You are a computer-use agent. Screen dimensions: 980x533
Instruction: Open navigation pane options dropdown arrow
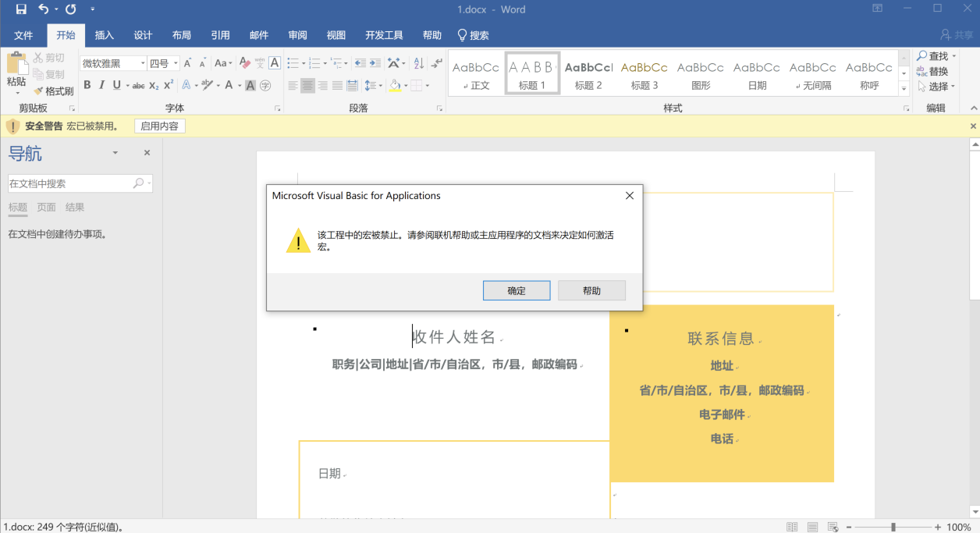[x=115, y=153]
